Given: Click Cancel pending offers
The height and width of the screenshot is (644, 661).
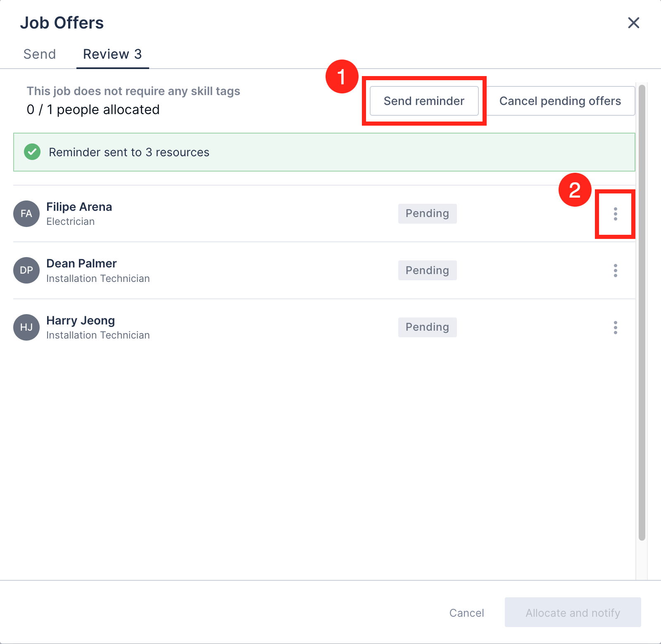Looking at the screenshot, I should (560, 101).
